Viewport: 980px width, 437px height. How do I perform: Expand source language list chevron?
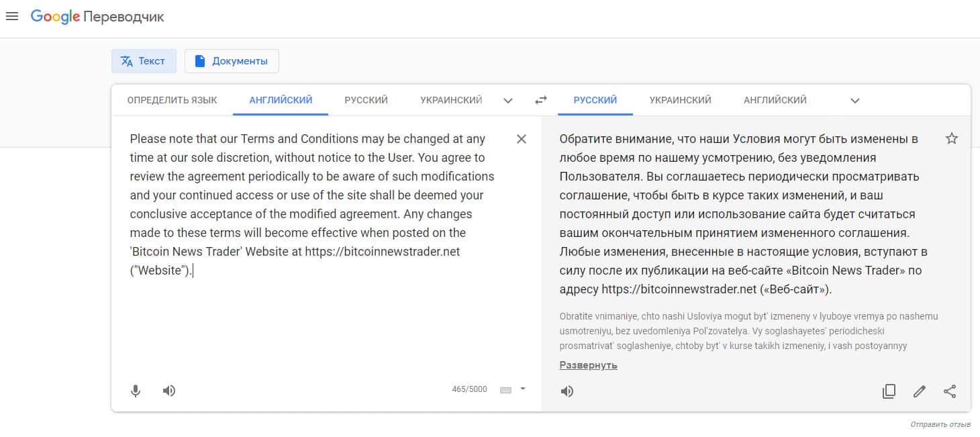pyautogui.click(x=508, y=101)
